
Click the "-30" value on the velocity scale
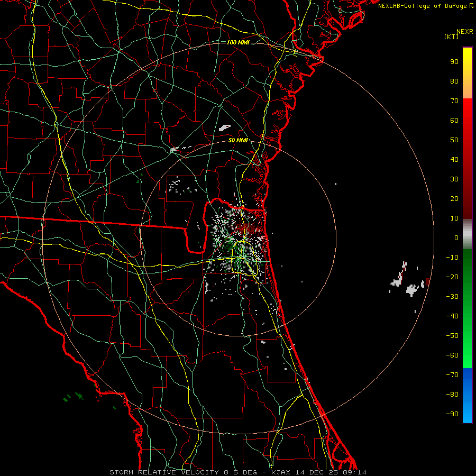point(452,297)
